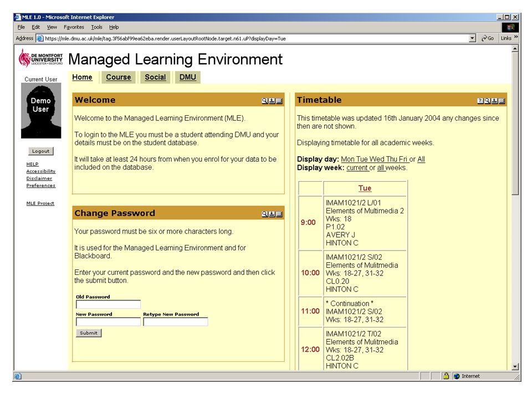Screen dimensions: 532x399
Task: Click the vertical scrollbar up arrow
Action: pyautogui.click(x=515, y=49)
